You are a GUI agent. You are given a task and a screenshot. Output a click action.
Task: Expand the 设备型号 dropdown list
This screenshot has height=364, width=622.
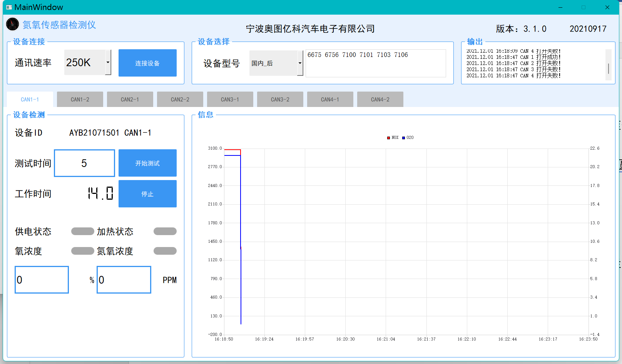click(x=300, y=63)
